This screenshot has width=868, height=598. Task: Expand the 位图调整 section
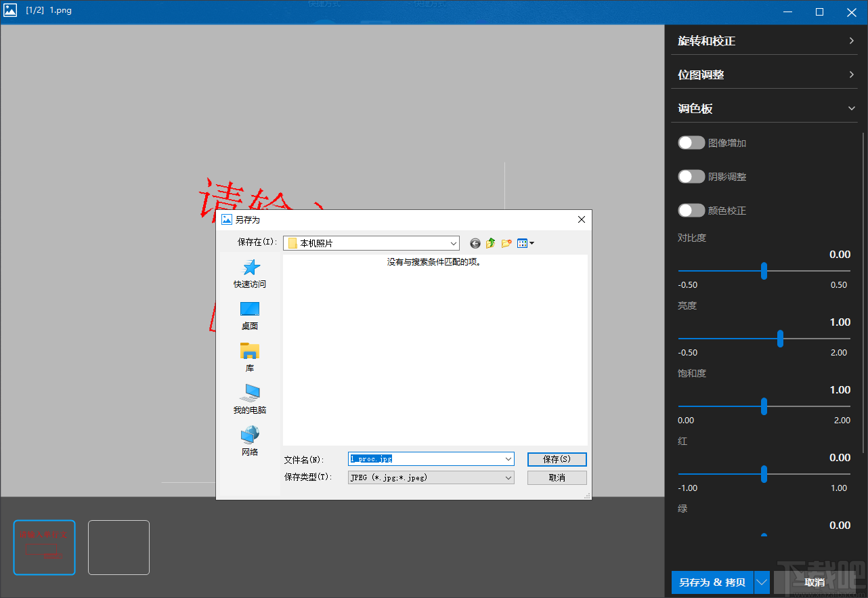pyautogui.click(x=764, y=74)
